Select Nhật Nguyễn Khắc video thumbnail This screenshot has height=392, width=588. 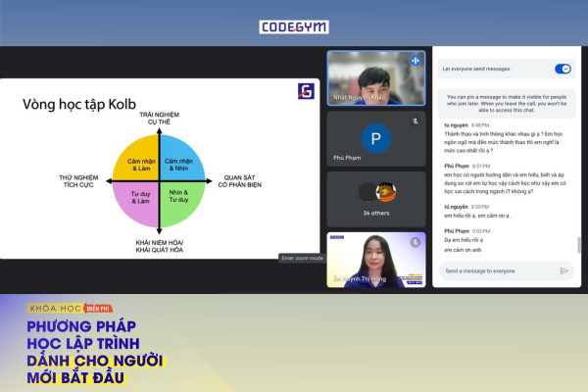click(375, 78)
